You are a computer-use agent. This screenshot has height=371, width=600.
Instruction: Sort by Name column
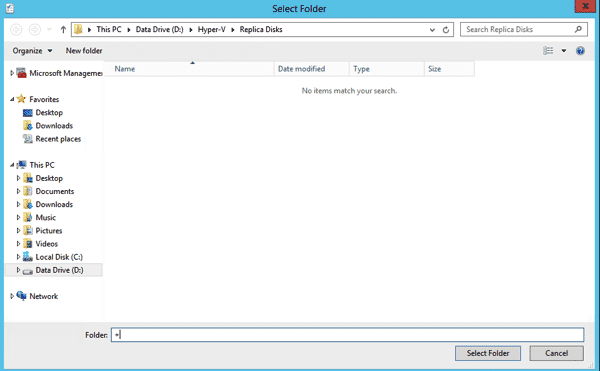coord(189,69)
